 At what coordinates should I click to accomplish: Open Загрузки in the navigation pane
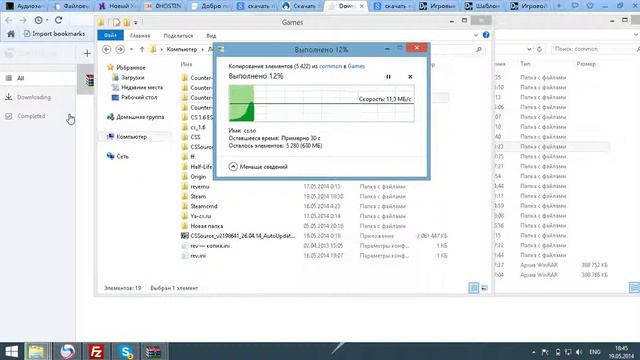pyautogui.click(x=128, y=77)
